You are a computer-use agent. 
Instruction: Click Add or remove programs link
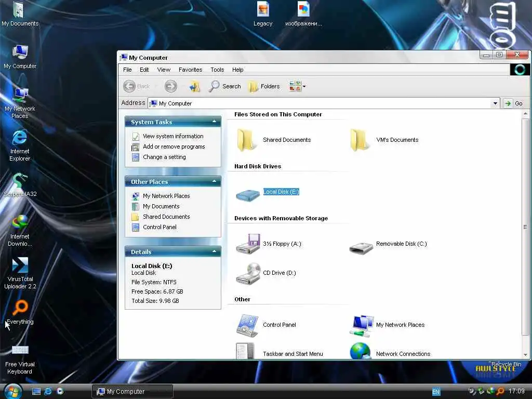[174, 147]
